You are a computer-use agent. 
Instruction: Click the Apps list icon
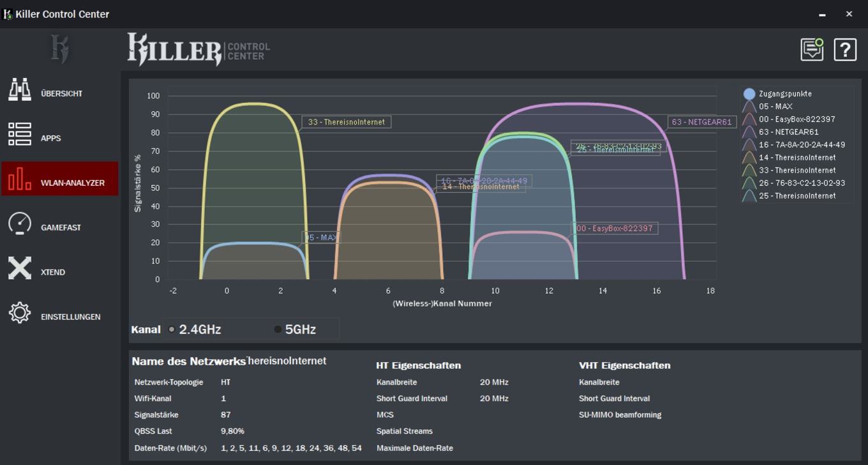click(20, 134)
